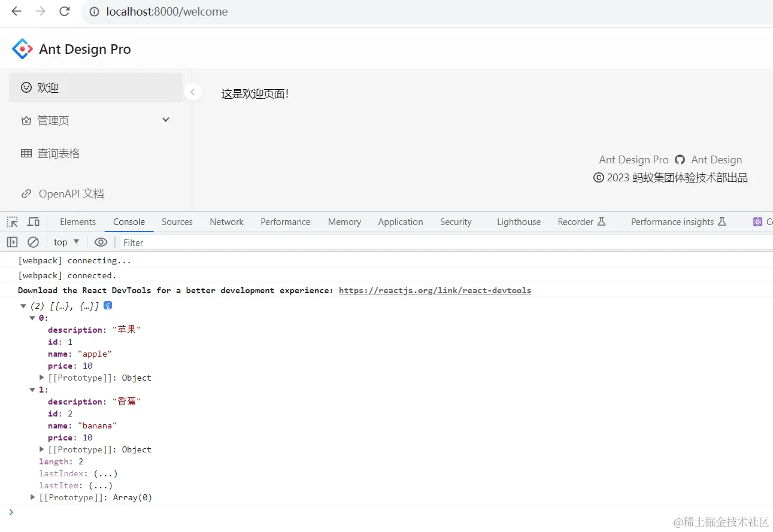Switch to the Elements tab
Screen dimensions: 773x532
pos(78,221)
